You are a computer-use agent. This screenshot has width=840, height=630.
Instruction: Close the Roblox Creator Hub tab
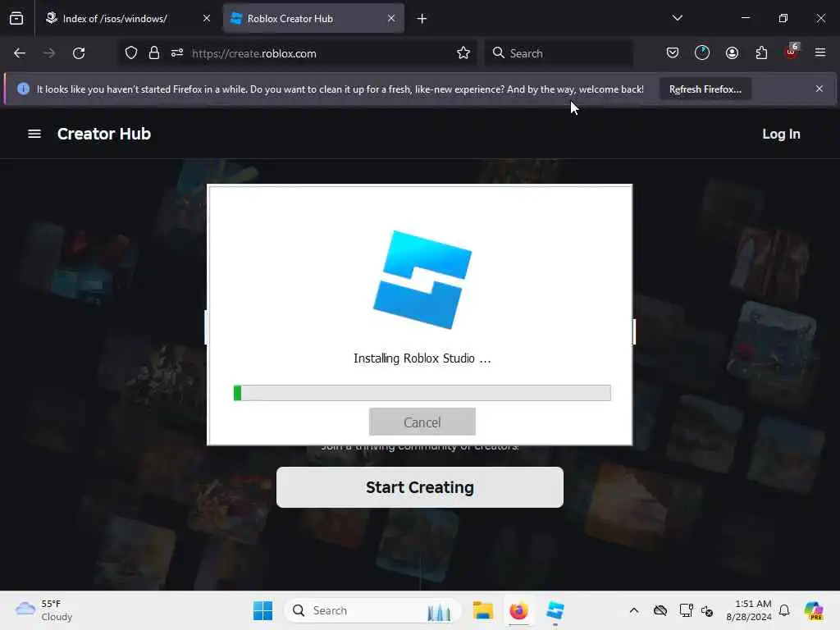391,19
